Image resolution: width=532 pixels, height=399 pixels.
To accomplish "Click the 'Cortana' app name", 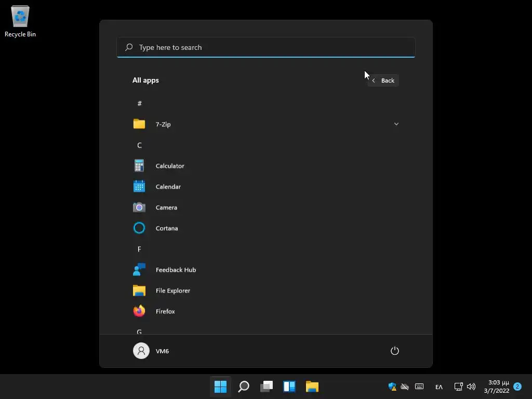I will pyautogui.click(x=167, y=229).
